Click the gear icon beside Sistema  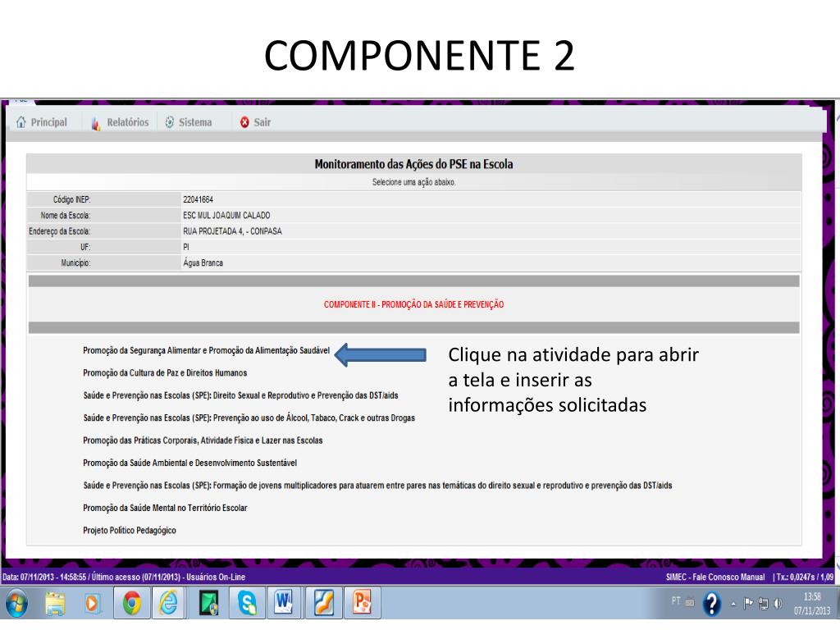click(169, 122)
